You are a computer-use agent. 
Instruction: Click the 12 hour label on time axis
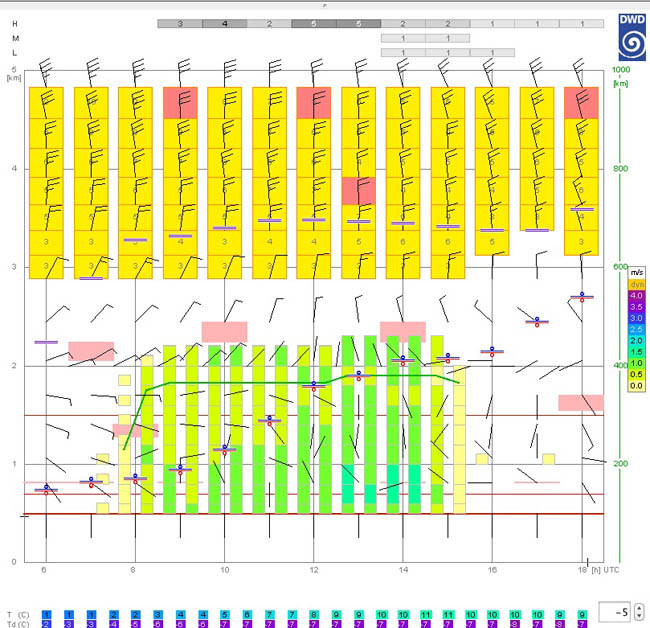point(314,570)
